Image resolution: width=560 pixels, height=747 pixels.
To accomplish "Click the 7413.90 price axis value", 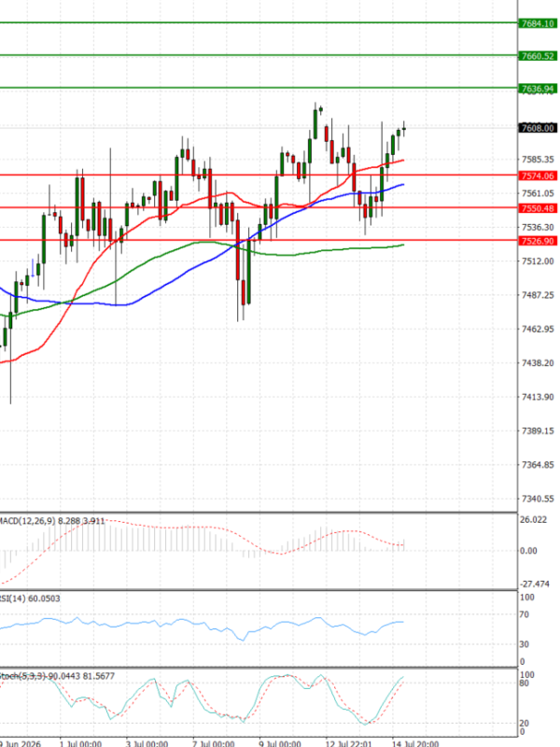I will click(538, 397).
